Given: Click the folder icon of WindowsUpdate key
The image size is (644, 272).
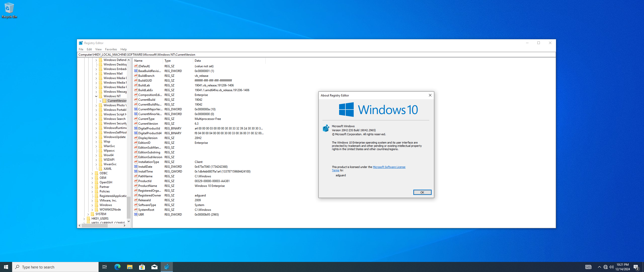Looking at the screenshot, I should [101, 137].
